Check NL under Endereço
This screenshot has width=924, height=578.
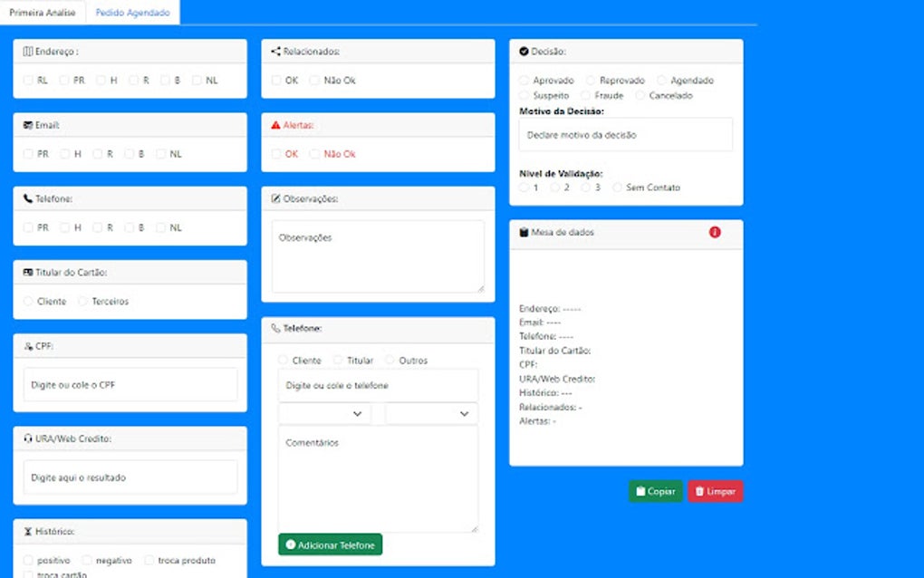pos(197,80)
